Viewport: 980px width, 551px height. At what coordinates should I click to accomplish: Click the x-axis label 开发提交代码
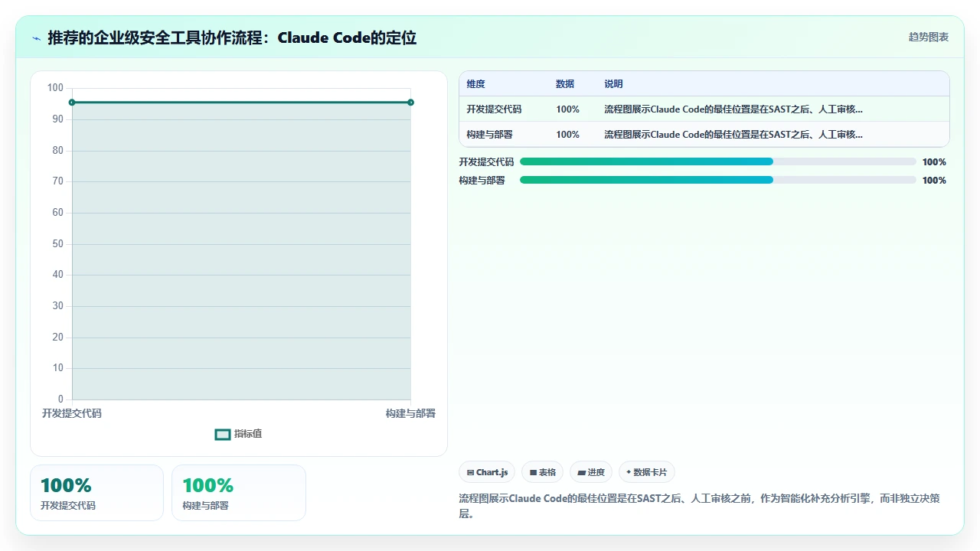point(72,413)
